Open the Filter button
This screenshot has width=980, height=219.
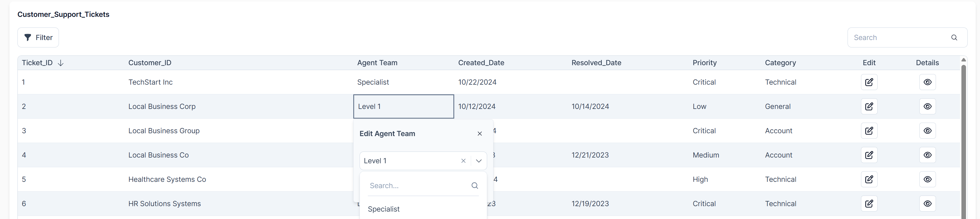(x=38, y=38)
